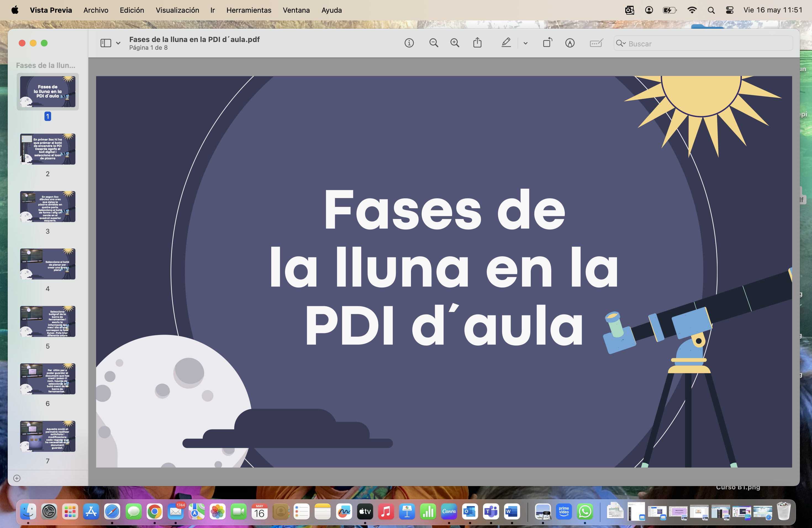Open sidebar view options chevron
This screenshot has width=812, height=528.
tap(118, 43)
